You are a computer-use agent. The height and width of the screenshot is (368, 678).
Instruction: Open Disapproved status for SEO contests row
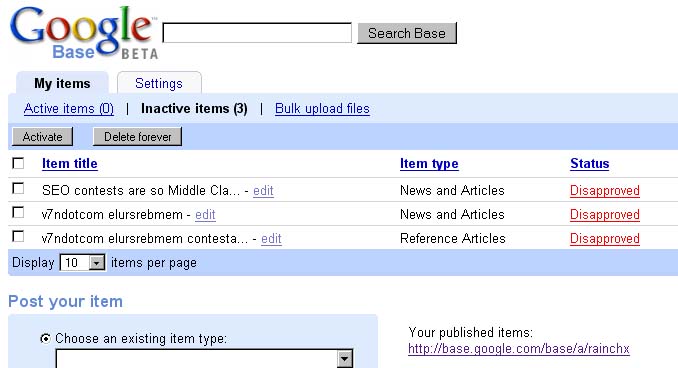(x=604, y=191)
